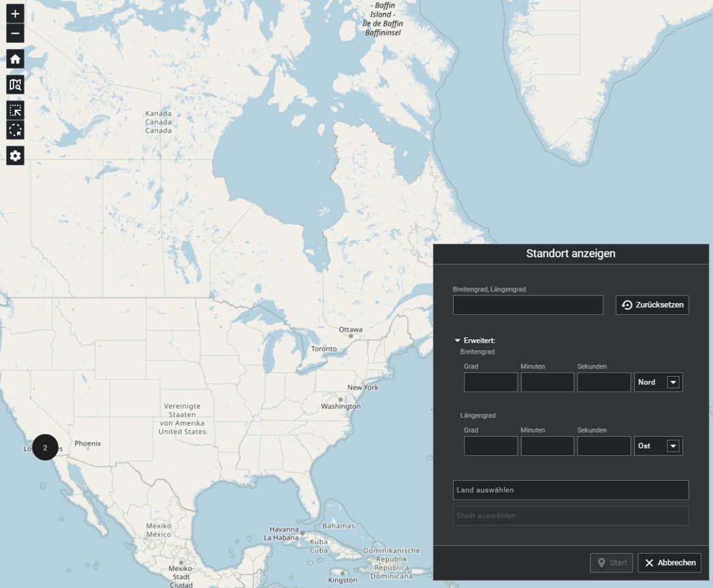Click the Toronto label on map
Screen dimensions: 713x588
coord(323,349)
